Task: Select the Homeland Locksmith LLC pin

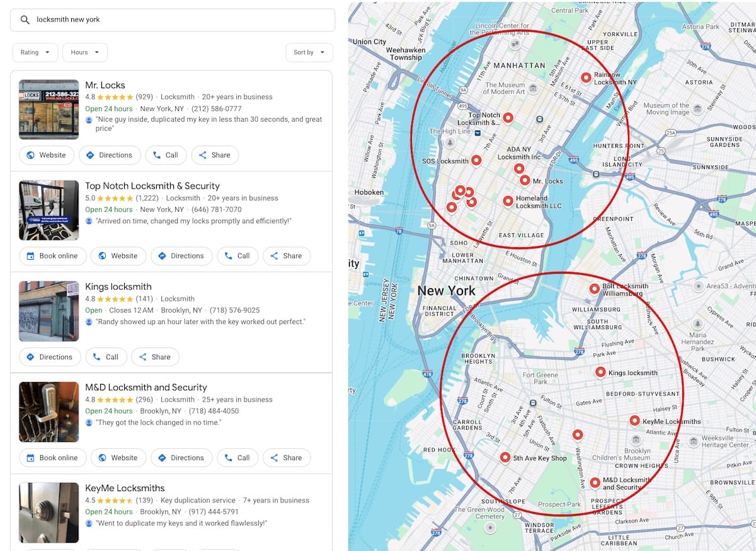Action: point(508,200)
